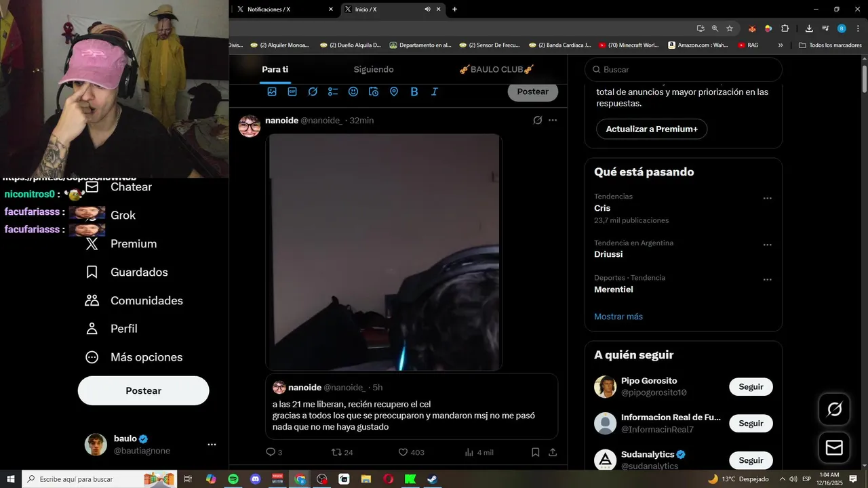Open the emoji picker in the composer
Image resolution: width=868 pixels, height=488 pixels.
pos(353,91)
